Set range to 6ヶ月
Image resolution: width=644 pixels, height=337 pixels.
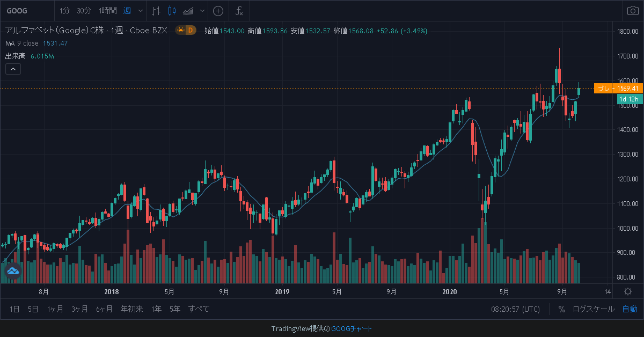tap(104, 309)
